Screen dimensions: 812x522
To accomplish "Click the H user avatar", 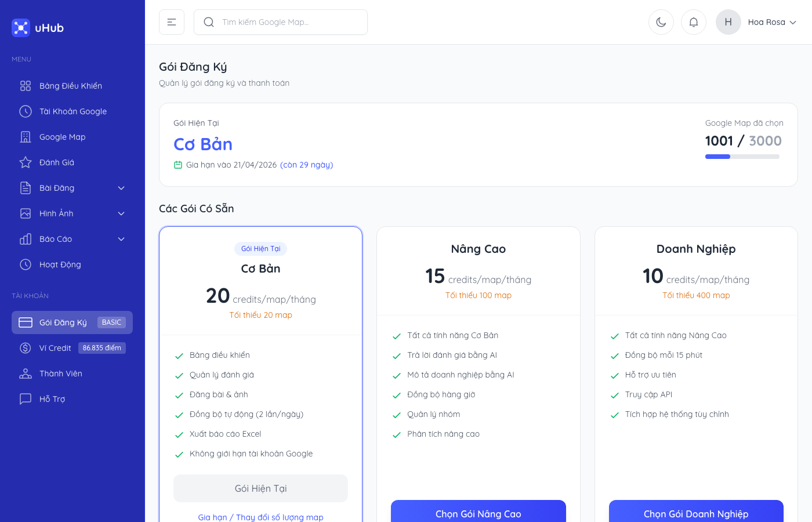I will click(728, 22).
